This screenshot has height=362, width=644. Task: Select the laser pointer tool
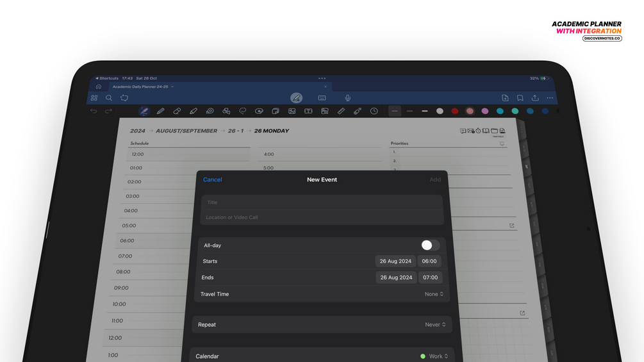[x=358, y=111]
